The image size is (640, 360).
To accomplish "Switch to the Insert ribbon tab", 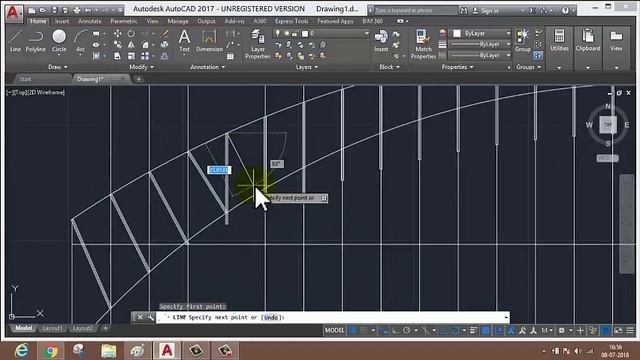I will click(62, 21).
